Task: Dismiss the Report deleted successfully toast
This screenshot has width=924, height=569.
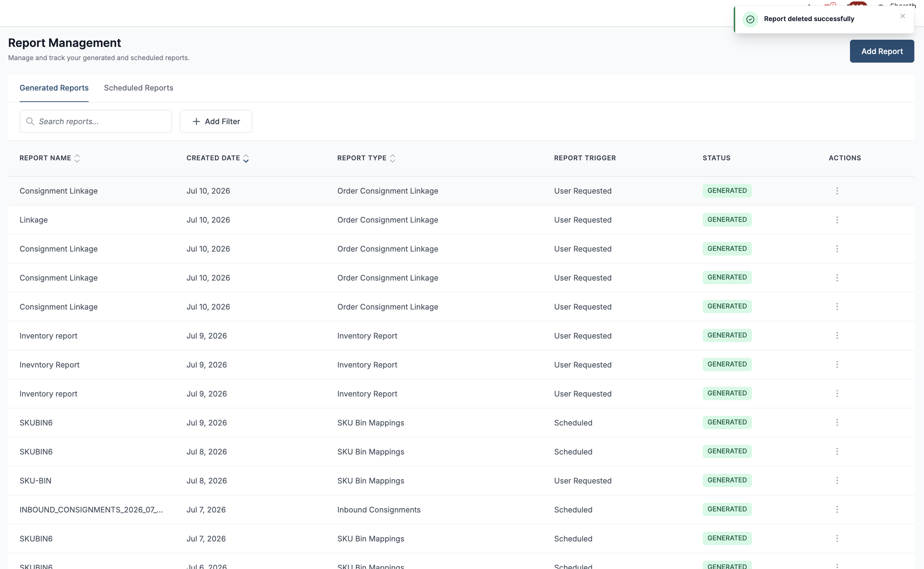Action: click(902, 16)
